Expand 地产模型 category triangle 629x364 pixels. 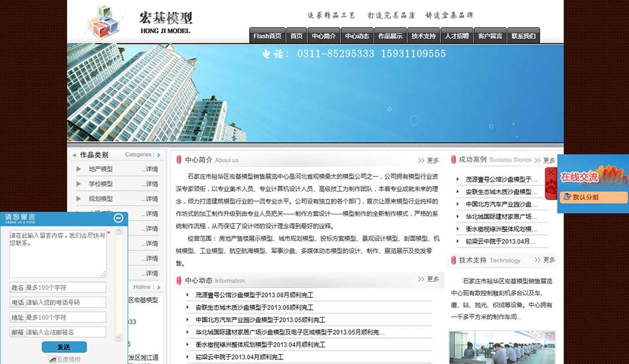point(79,169)
